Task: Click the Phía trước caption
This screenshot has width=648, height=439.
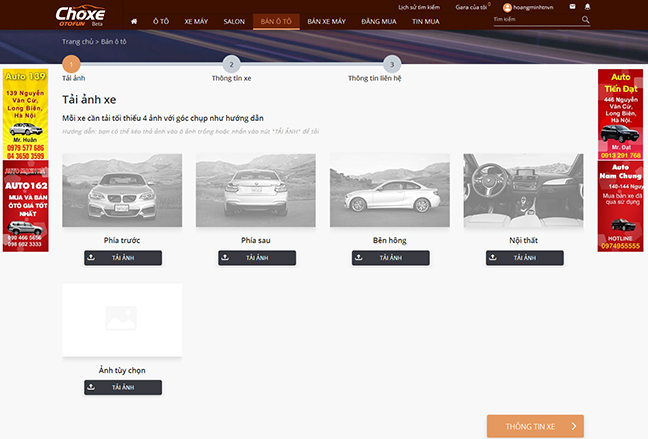Action: tap(122, 240)
